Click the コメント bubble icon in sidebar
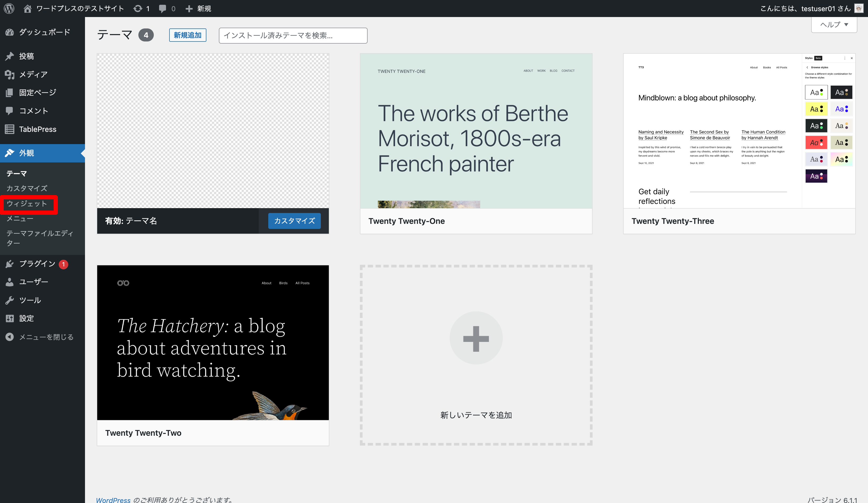The width and height of the screenshot is (868, 503). pos(10,111)
